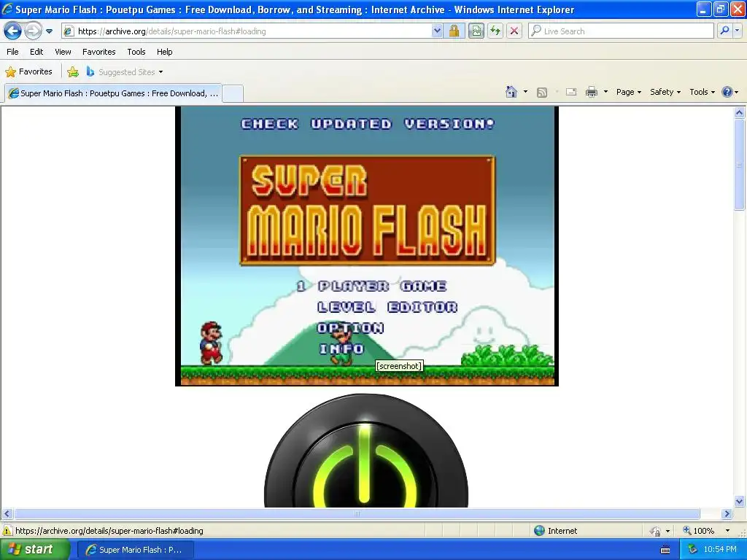
Task: Click the Read Mail icon
Action: point(571,92)
